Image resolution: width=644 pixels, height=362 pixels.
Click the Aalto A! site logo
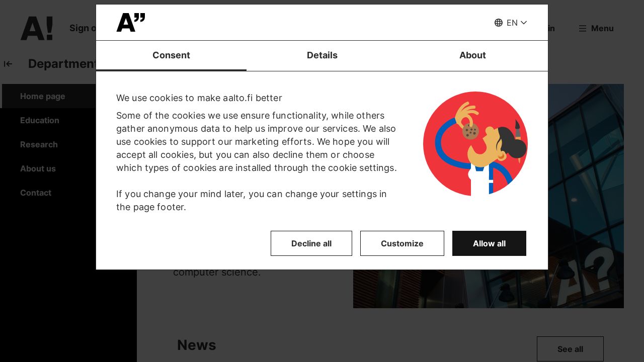tap(37, 28)
